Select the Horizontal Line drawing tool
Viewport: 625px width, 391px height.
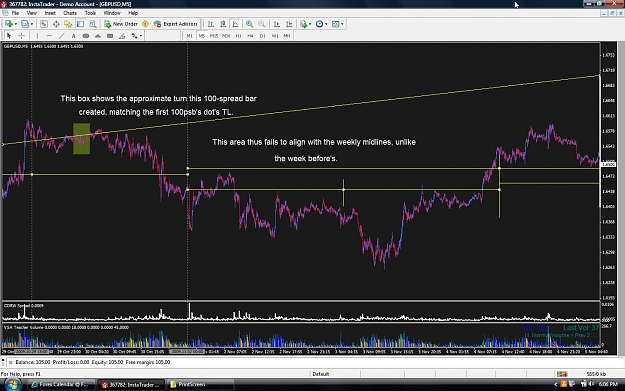(x=49, y=36)
